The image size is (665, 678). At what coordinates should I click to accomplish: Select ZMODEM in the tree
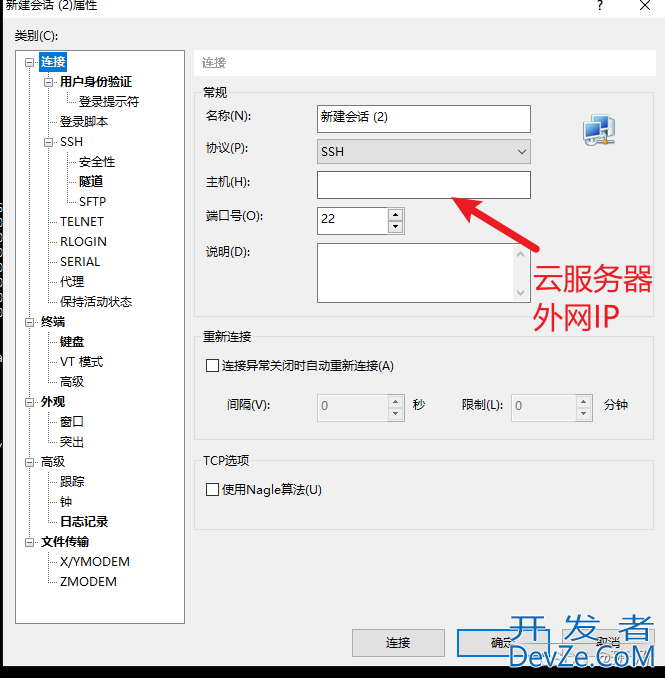tap(88, 582)
